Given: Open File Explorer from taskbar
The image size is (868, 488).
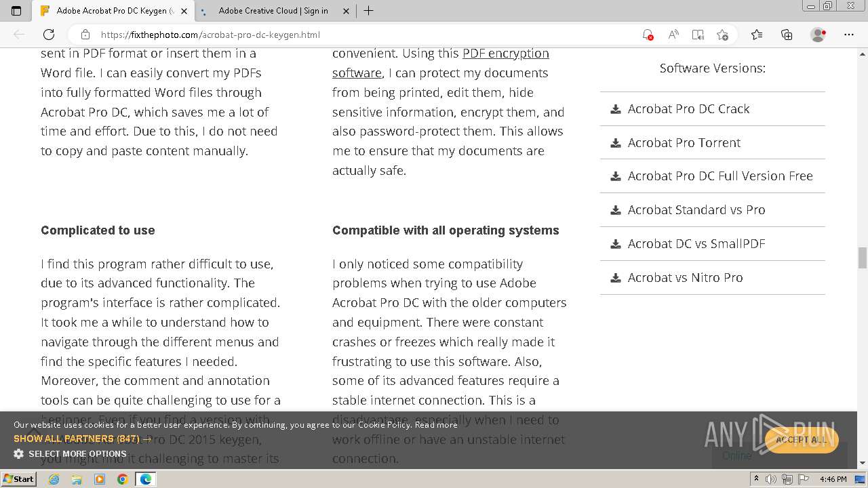Looking at the screenshot, I should [x=77, y=479].
